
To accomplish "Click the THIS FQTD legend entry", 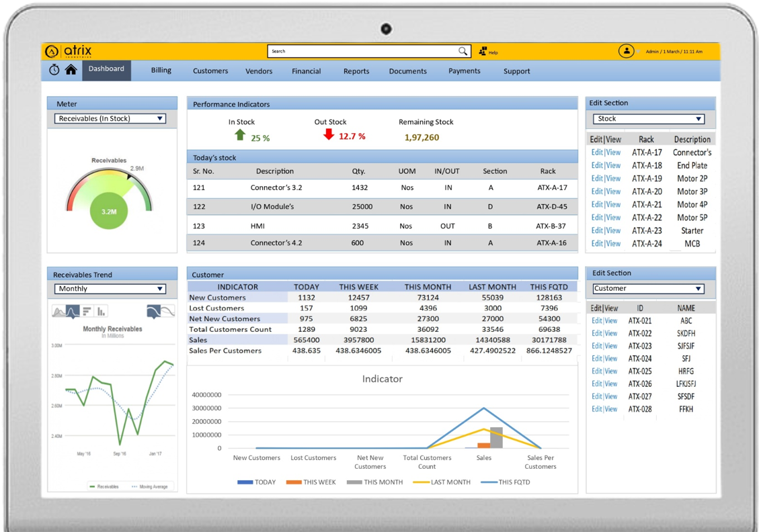I will [506, 482].
